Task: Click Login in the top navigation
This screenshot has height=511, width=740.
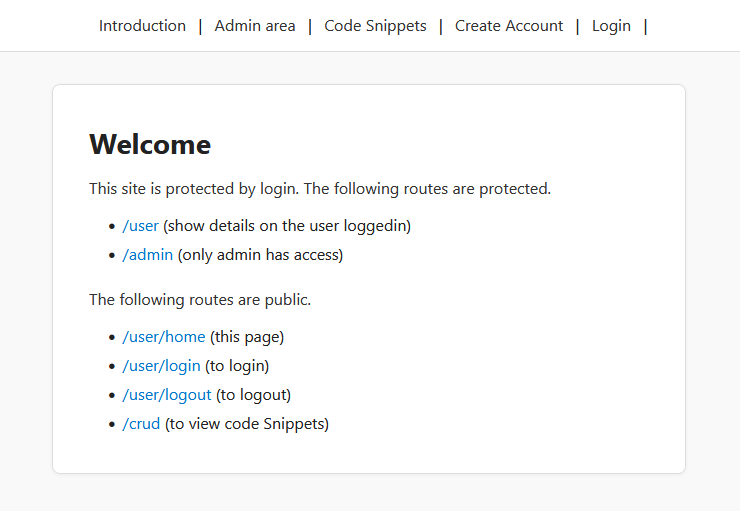Action: click(611, 26)
